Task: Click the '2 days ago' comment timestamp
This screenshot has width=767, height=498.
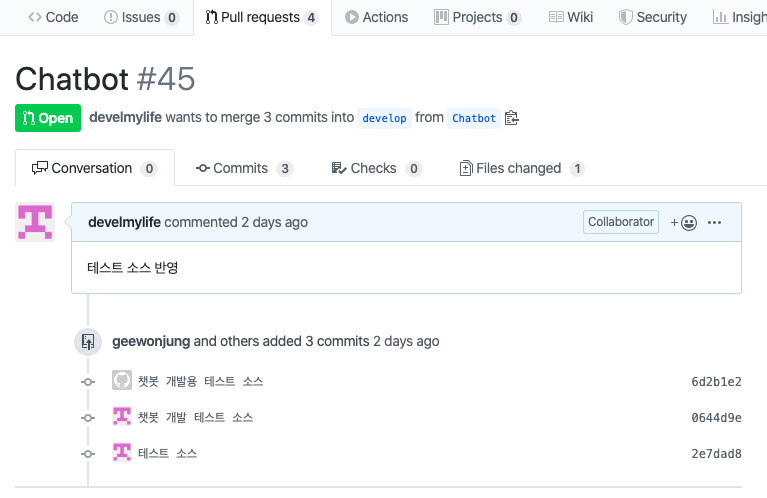Action: (274, 222)
